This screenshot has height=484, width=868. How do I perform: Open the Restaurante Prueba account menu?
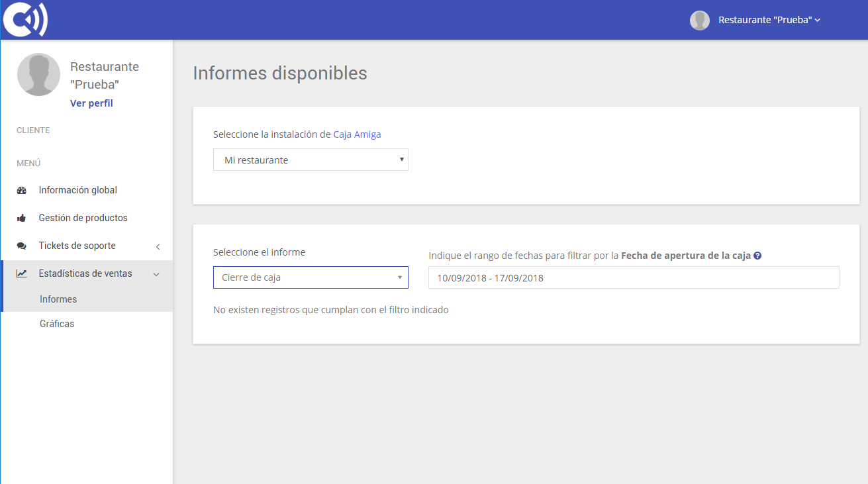click(768, 20)
